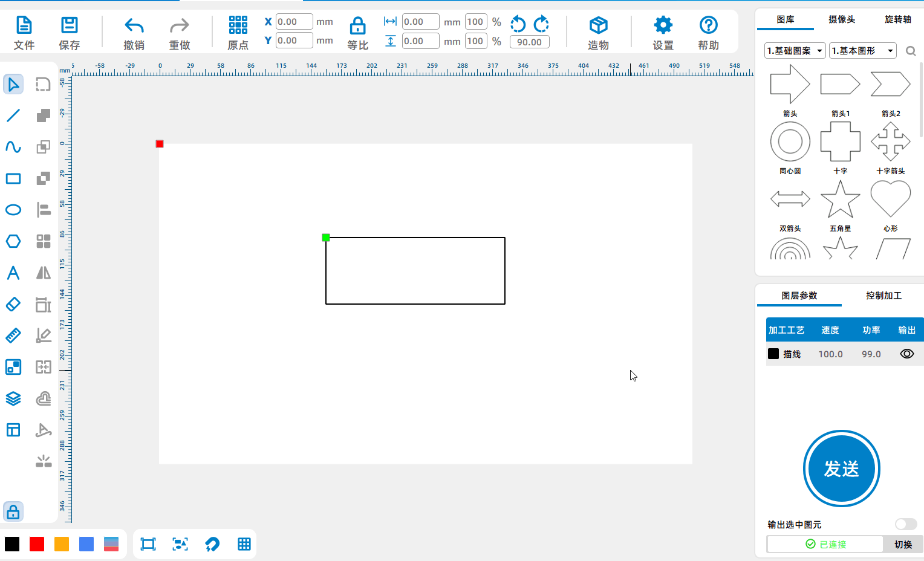This screenshot has height=561, width=924.
Task: Undo with the 撤销 button
Action: point(134,33)
